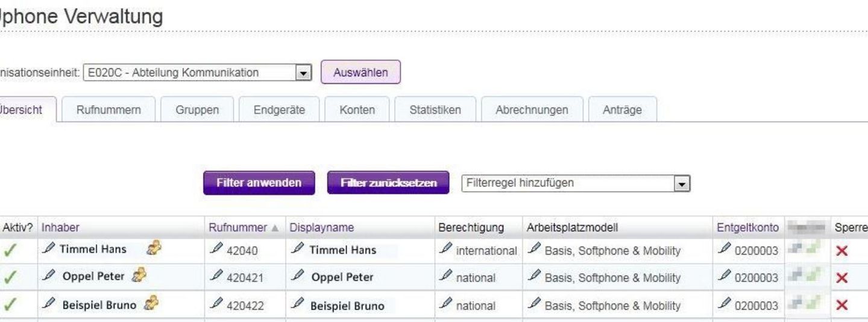868x322 pixels.
Task: Edit Arbeitsplatzmodell pencil in Beispiel Bruno row
Action: [534, 303]
